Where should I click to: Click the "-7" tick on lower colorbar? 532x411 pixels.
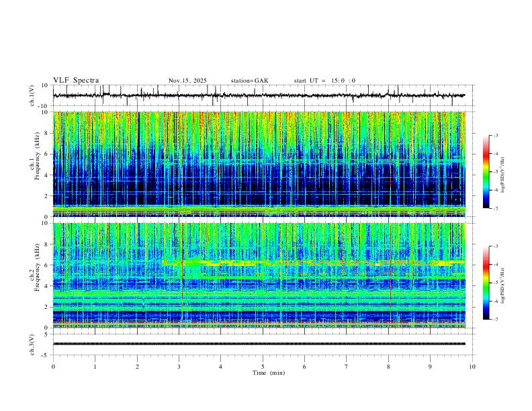pyautogui.click(x=496, y=319)
